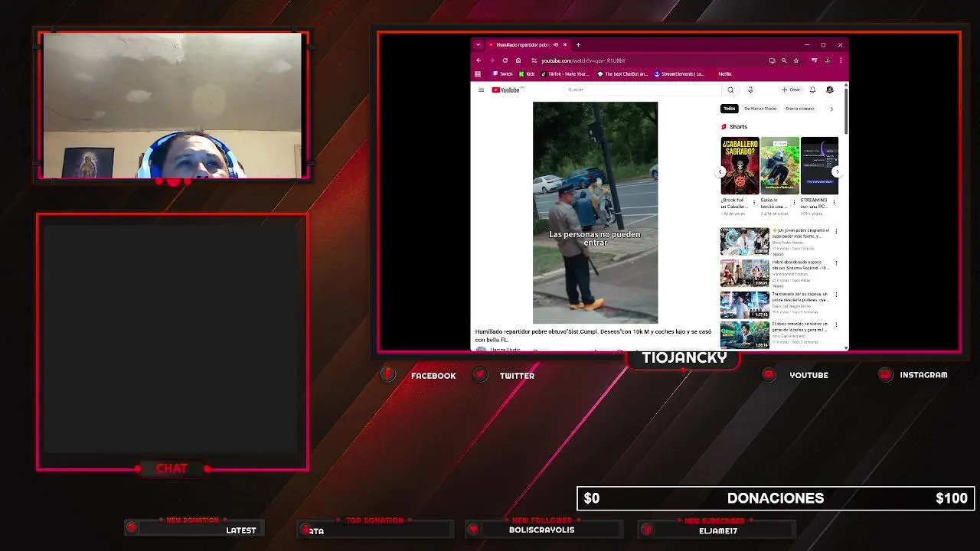Screen dimensions: 980x551
Task: Open the Sukka short thumbnail
Action: [x=779, y=165]
